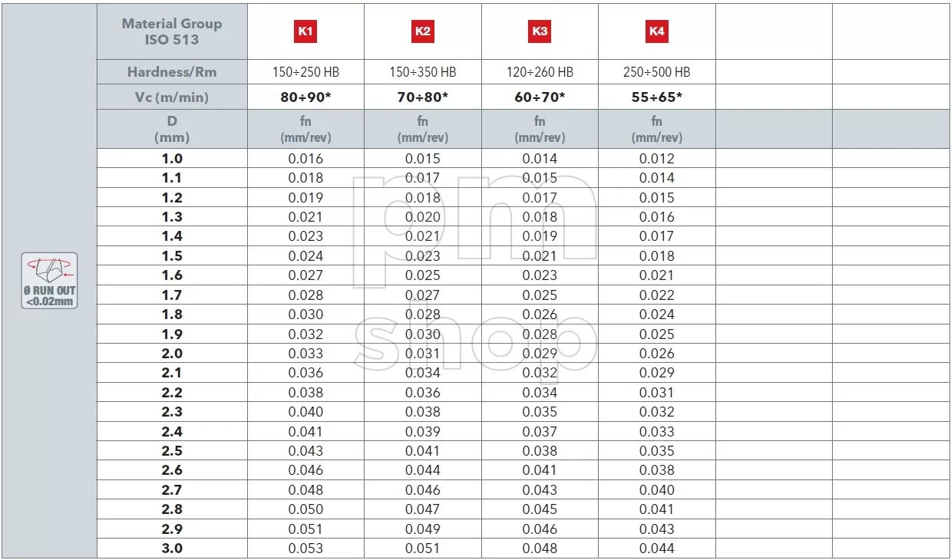The width and height of the screenshot is (951, 560).
Task: Select the Hardness/Rm row label
Action: click(172, 72)
